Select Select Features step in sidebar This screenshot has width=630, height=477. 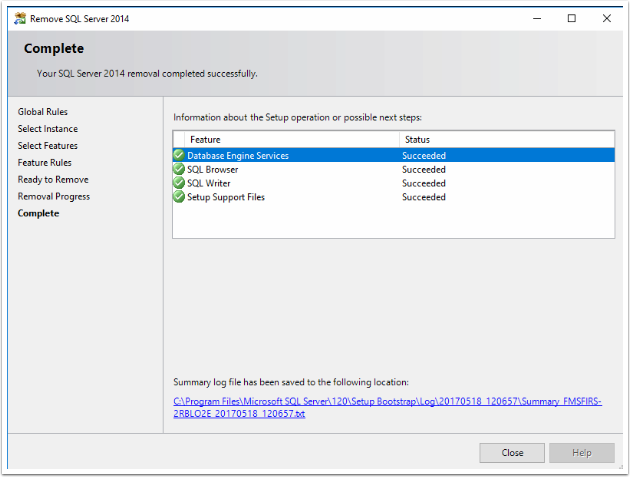click(47, 145)
